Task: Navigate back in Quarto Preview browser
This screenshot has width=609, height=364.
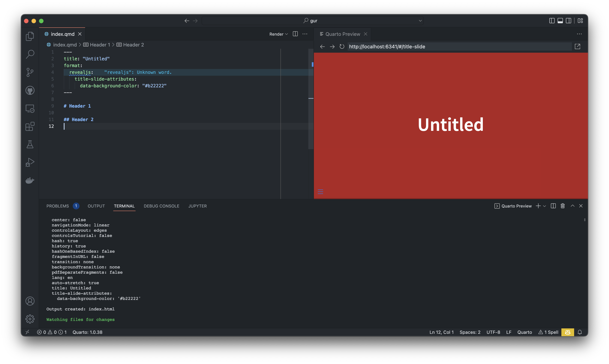Action: 322,47
